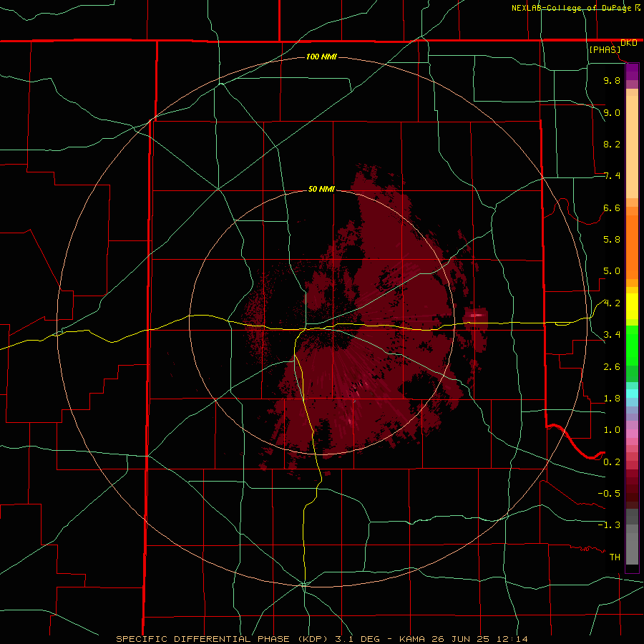Click the 6.6 legend value
This screenshot has height=644, width=644.
click(x=612, y=208)
